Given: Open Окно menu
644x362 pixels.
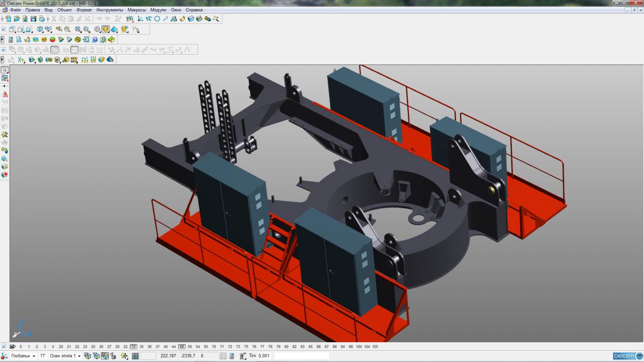Looking at the screenshot, I should [176, 10].
